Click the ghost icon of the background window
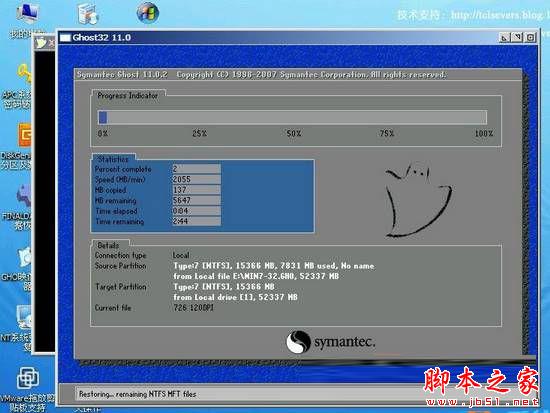Viewport: 550px width, 413px height. click(x=41, y=43)
